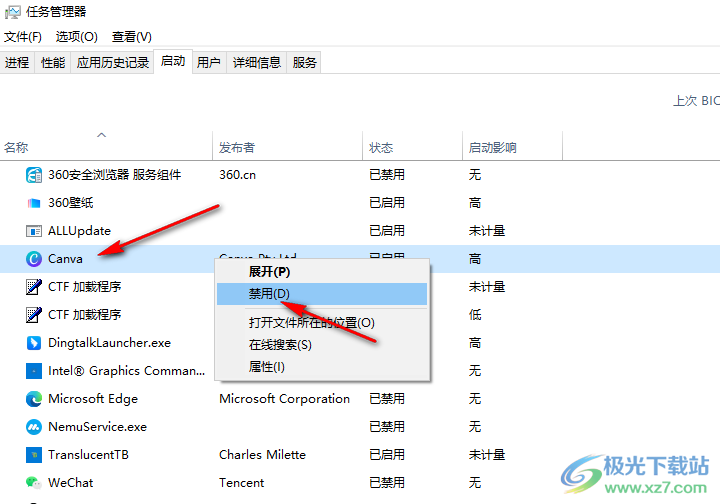Sort by the 启动影响 column header
Image resolution: width=720 pixels, height=504 pixels.
point(512,147)
